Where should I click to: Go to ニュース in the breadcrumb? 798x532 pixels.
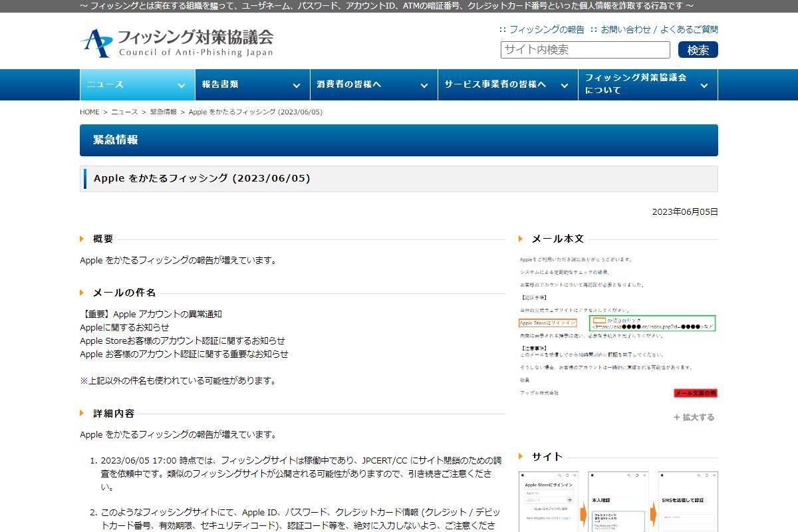(x=124, y=112)
